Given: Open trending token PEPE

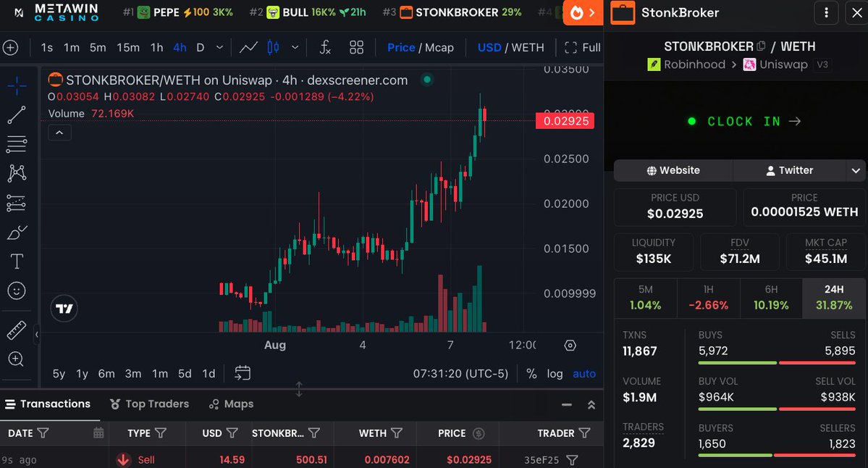Looking at the screenshot, I should click(x=177, y=12).
